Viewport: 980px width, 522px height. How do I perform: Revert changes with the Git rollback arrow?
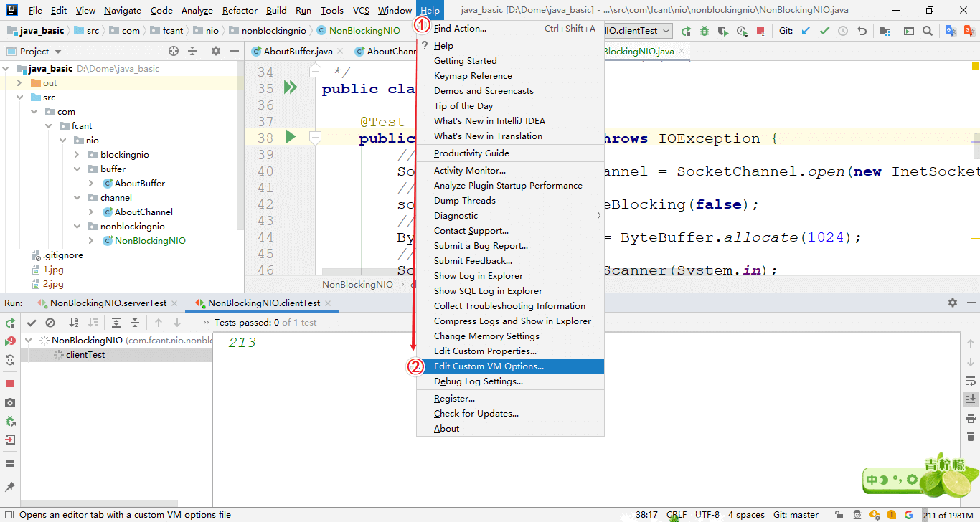862,31
